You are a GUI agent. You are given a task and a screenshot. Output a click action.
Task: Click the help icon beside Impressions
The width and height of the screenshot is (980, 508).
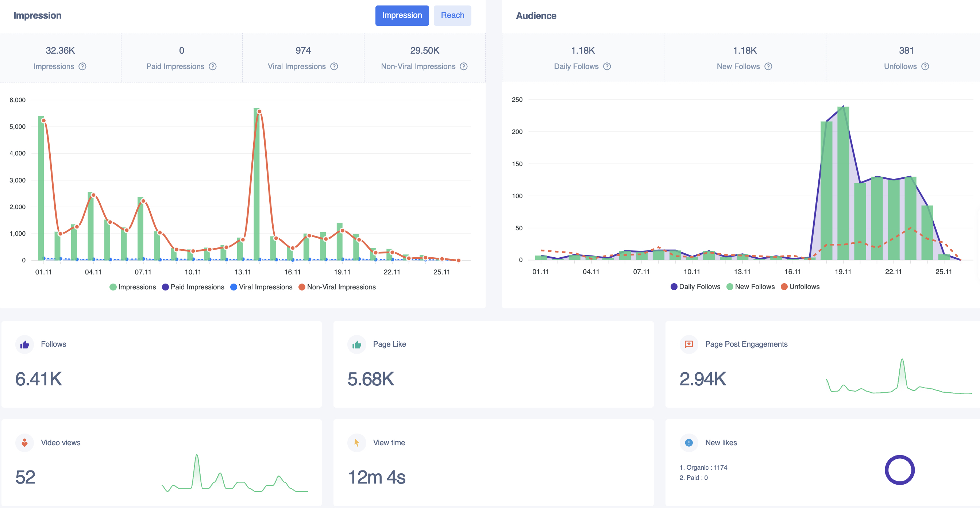(82, 66)
